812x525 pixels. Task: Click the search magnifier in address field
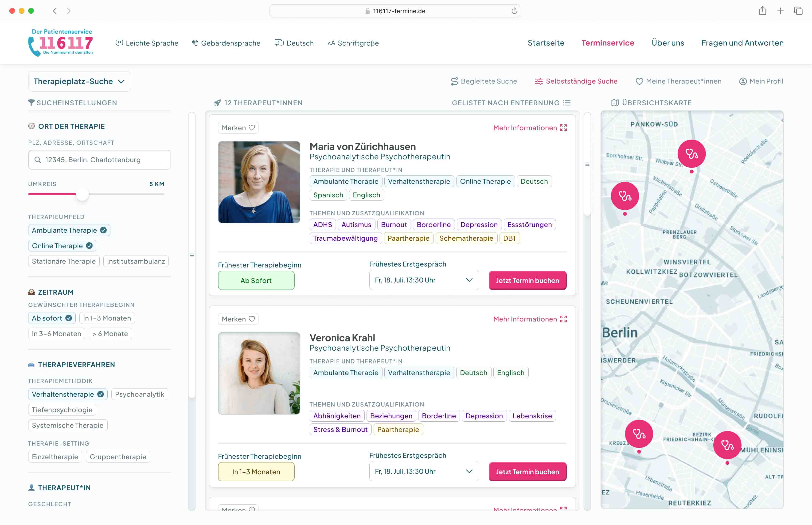coord(38,160)
